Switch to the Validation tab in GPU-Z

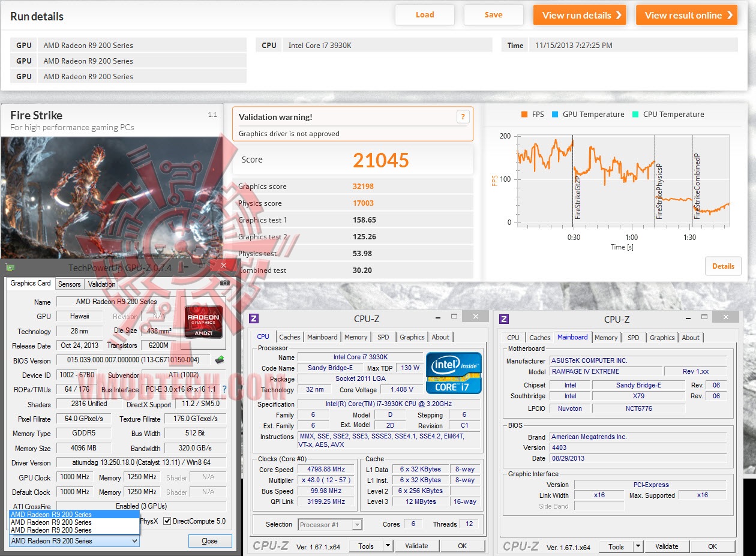(101, 284)
